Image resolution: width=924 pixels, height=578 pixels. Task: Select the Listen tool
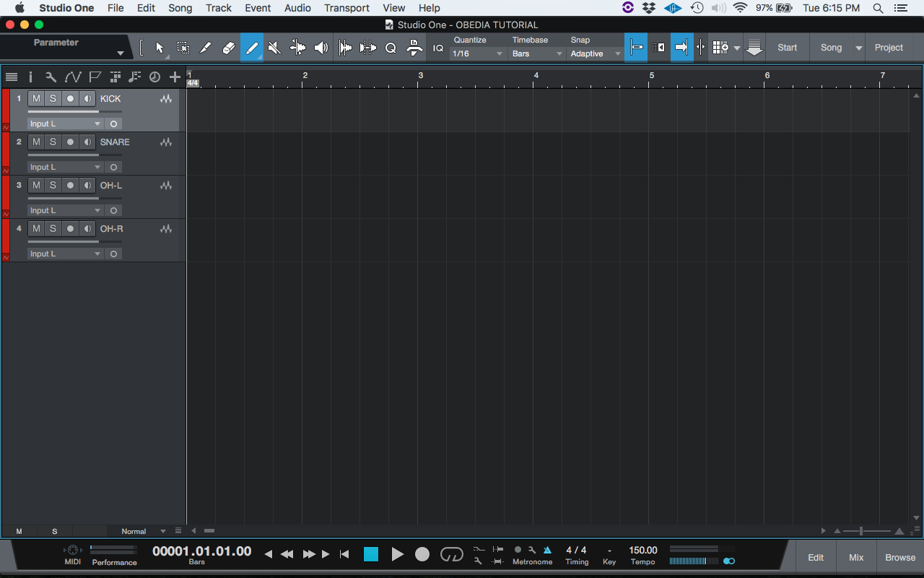pyautogui.click(x=321, y=47)
